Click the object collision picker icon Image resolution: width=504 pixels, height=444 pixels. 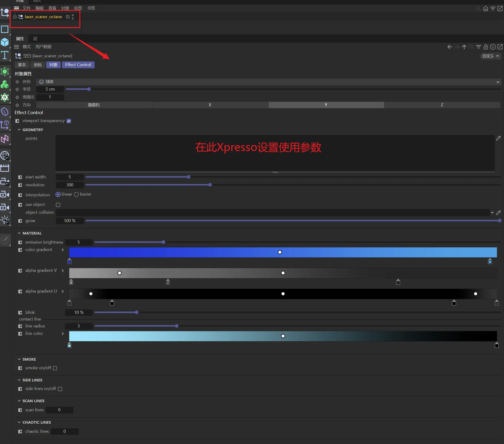click(498, 212)
